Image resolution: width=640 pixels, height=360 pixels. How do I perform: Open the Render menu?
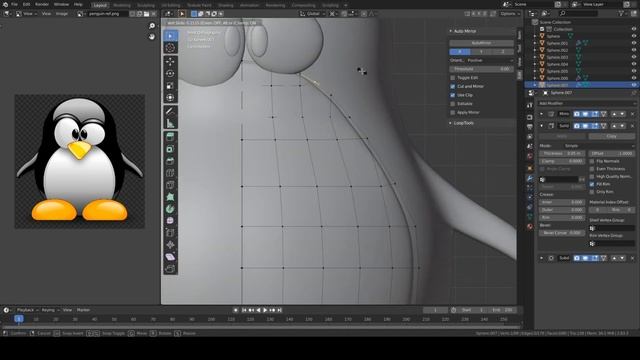pyautogui.click(x=42, y=4)
